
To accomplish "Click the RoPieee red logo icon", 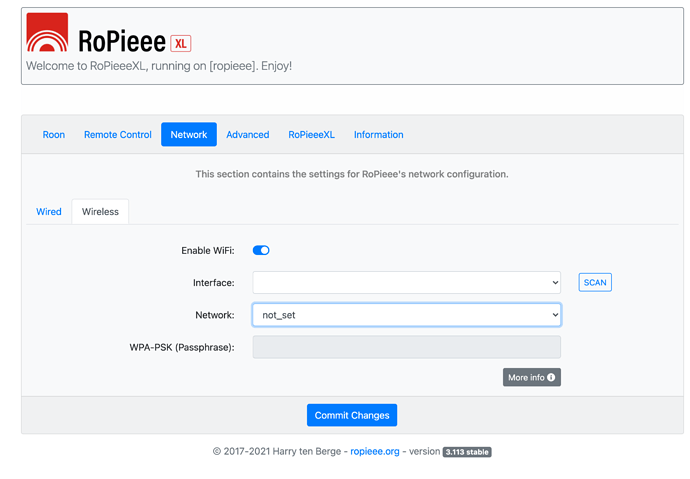I will [x=48, y=33].
